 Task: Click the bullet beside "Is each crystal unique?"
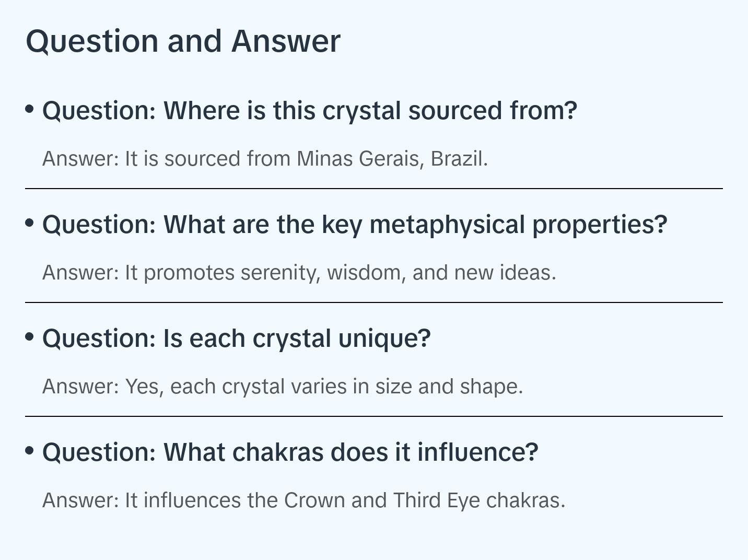(x=30, y=337)
